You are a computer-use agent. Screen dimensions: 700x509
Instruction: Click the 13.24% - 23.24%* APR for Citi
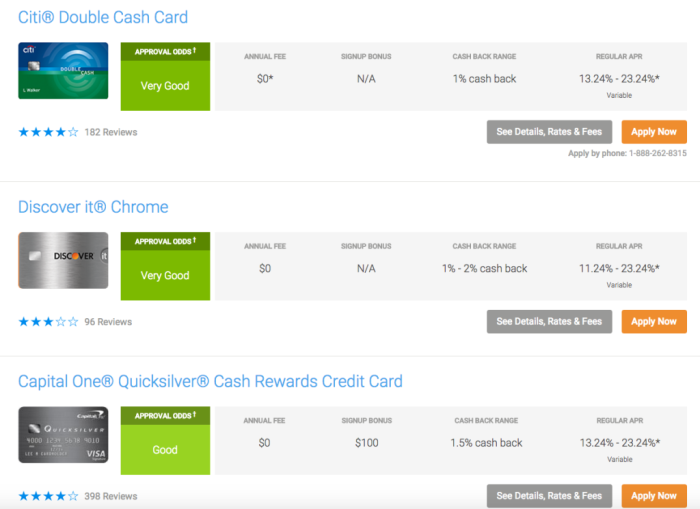[619, 79]
